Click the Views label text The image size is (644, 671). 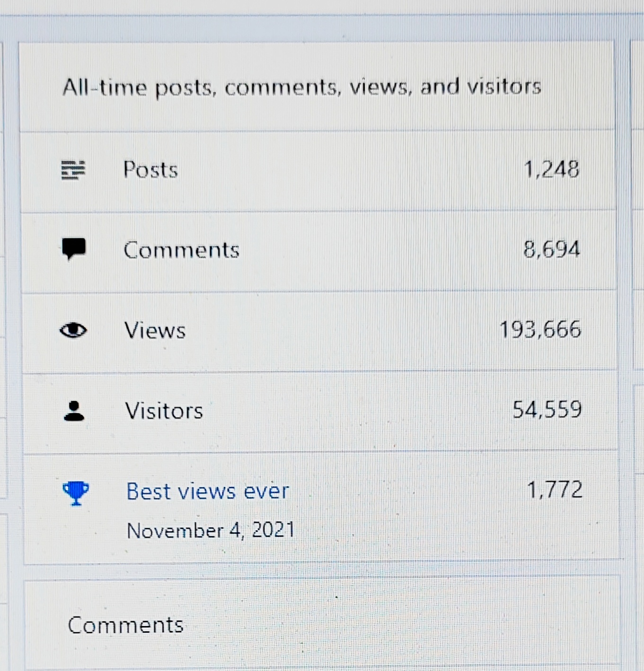(x=155, y=330)
